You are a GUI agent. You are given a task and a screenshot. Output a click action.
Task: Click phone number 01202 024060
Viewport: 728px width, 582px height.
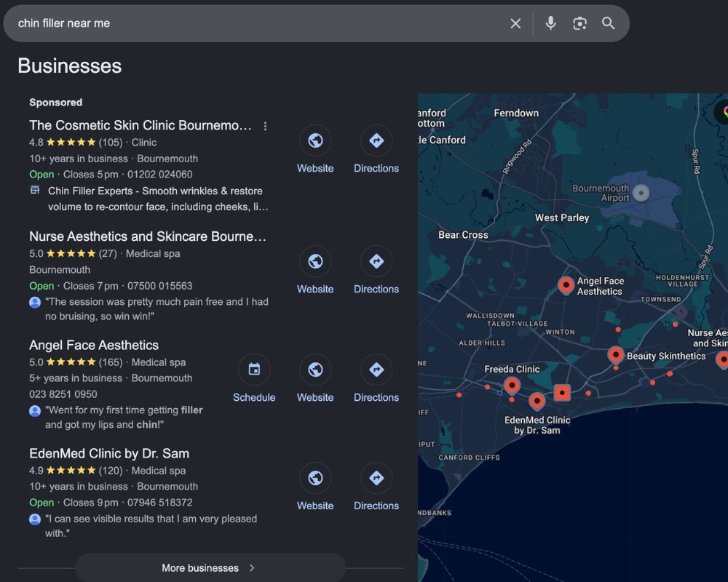click(159, 175)
